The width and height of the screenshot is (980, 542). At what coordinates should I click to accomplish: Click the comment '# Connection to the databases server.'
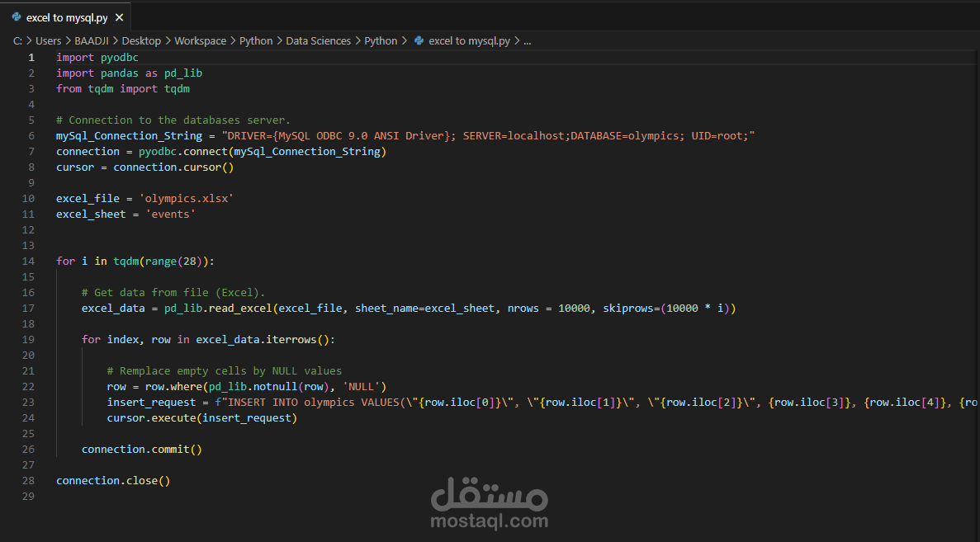point(173,120)
